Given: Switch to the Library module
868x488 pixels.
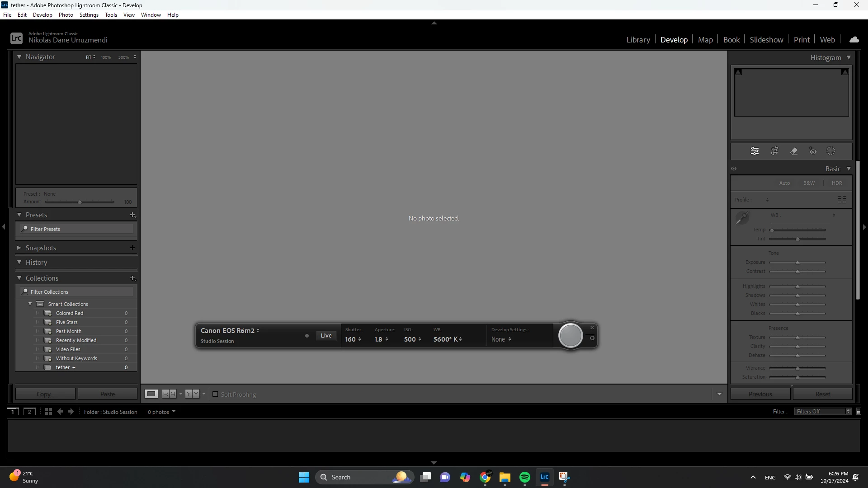Looking at the screenshot, I should coord(638,40).
